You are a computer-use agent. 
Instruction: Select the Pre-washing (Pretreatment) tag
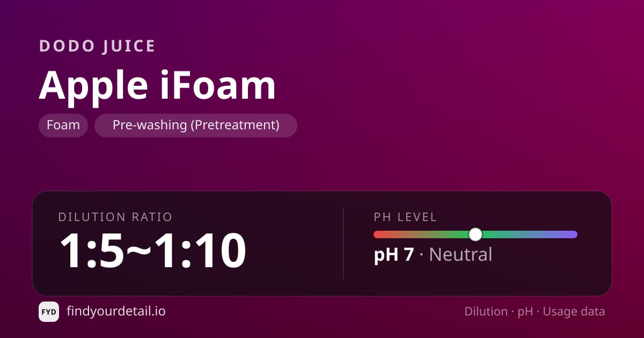tap(196, 126)
